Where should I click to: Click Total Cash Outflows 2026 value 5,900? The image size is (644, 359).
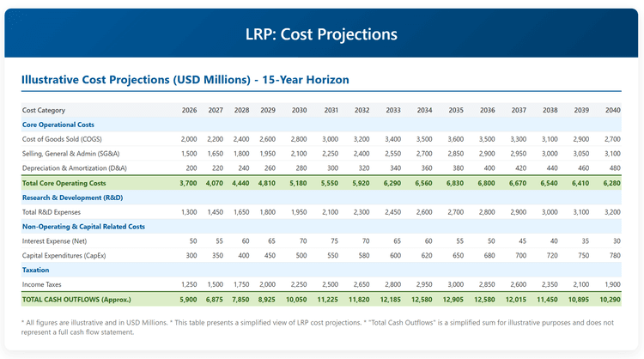(188, 300)
